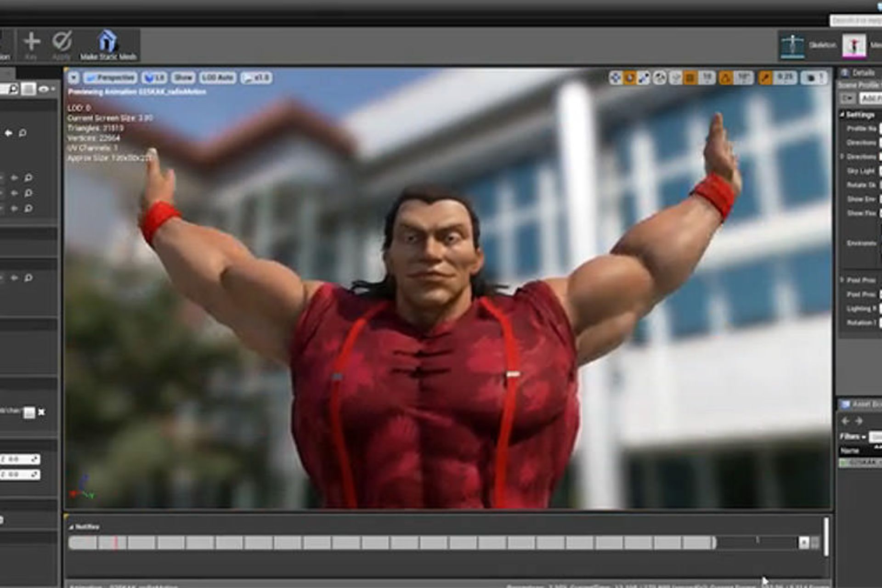Click the surface snapping icon in viewport toolbar
The height and width of the screenshot is (588, 882).
coord(675,78)
